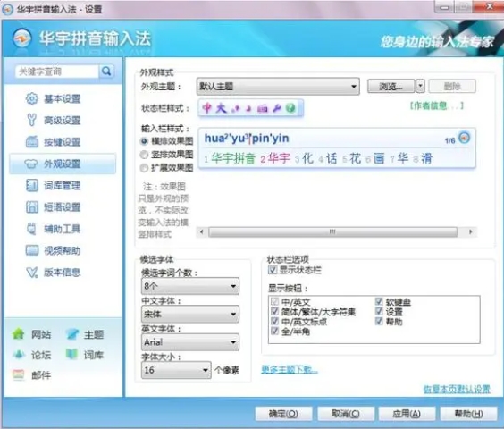Toggle 显示状态栏 checkbox
This screenshot has width=504, height=429.
point(273,270)
